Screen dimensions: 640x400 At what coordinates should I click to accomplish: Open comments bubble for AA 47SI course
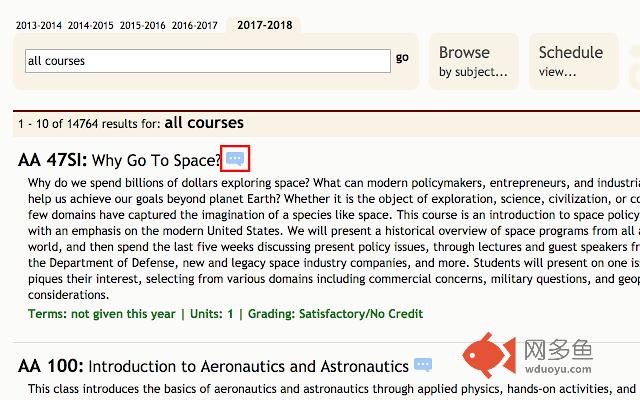coord(235,158)
